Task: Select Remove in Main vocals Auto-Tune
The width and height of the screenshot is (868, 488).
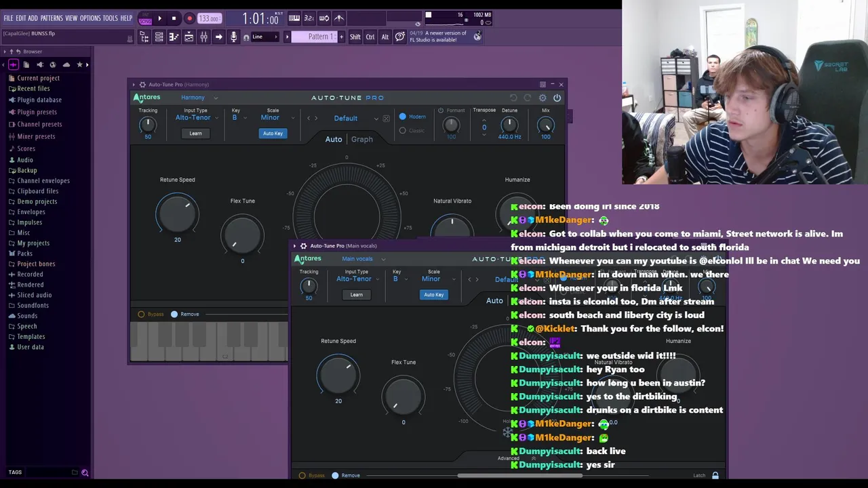Action: [x=335, y=475]
